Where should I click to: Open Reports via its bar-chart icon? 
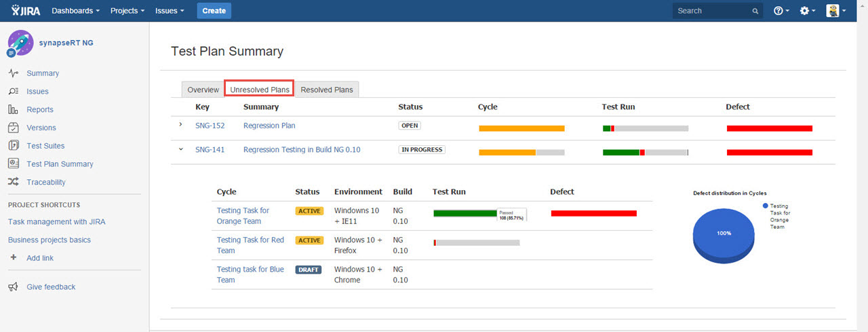(14, 109)
